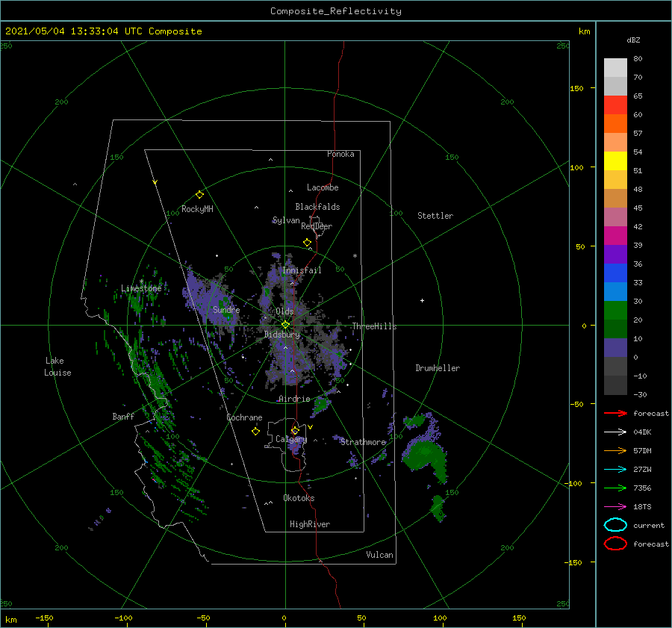This screenshot has height=628, width=672.
Task: Click the red forecast arrow in legend
Action: [615, 413]
